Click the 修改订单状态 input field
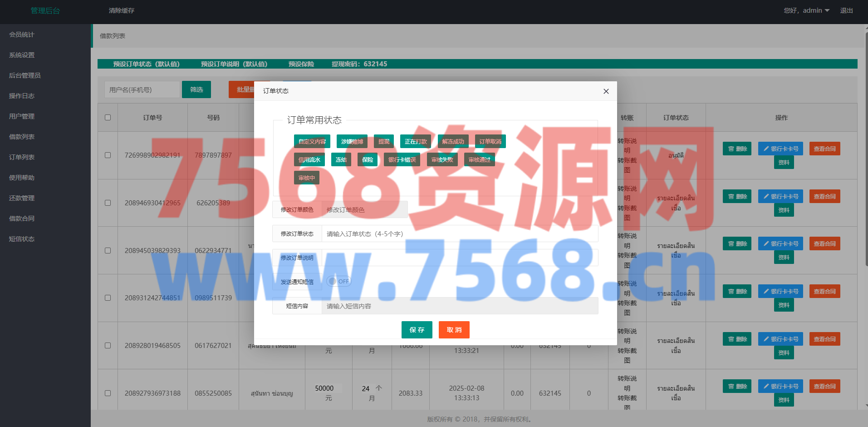The width and height of the screenshot is (868, 427). point(459,234)
